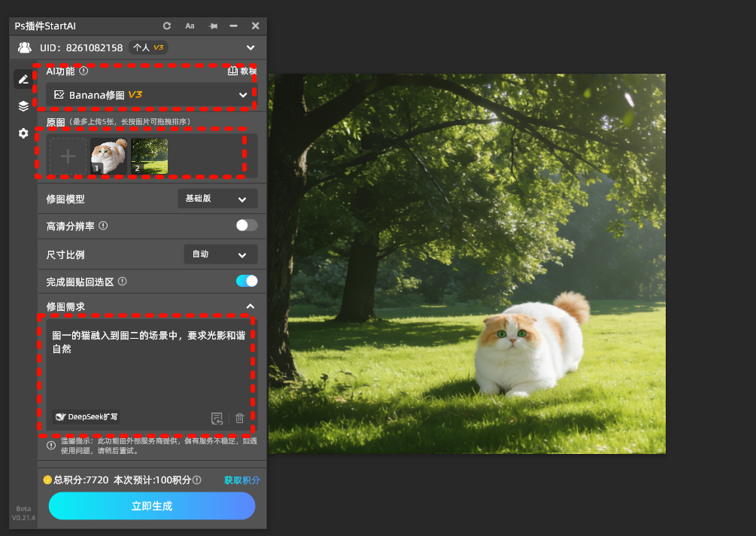Viewport: 756px width, 536px height.
Task: Open the 尺寸比例 自动 dropdown
Action: point(220,254)
